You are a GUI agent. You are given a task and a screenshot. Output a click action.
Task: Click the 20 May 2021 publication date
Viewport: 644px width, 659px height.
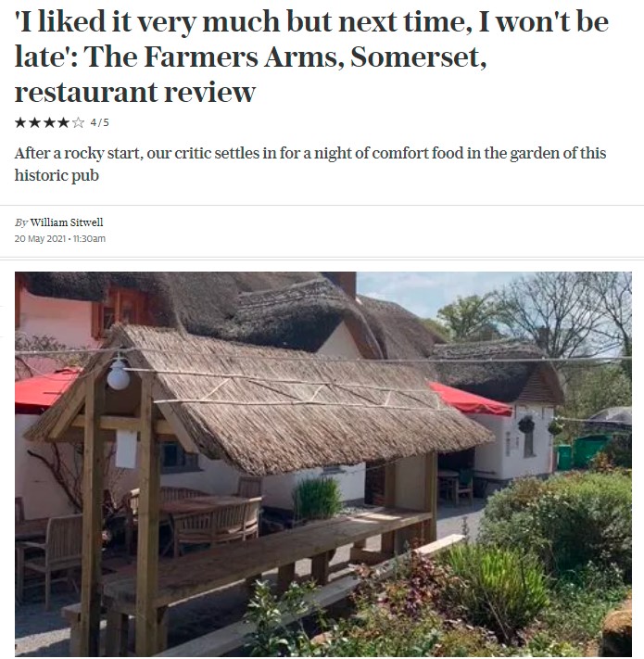click(40, 239)
